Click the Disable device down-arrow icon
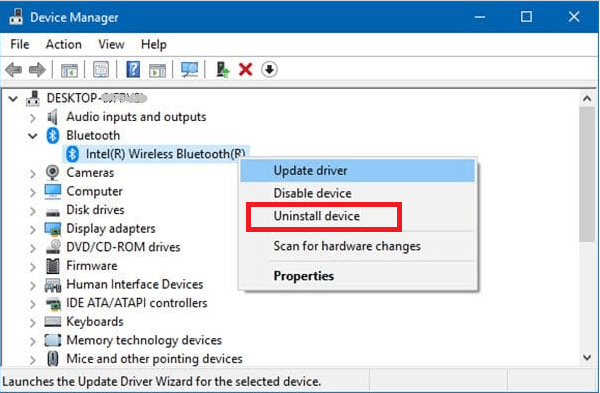Viewport: 600px width, 393px height. click(x=269, y=70)
